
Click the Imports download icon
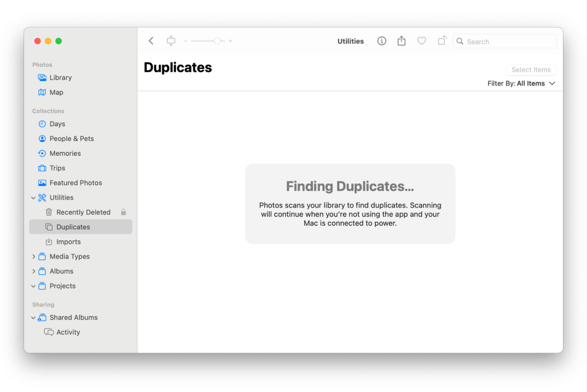pyautogui.click(x=49, y=242)
